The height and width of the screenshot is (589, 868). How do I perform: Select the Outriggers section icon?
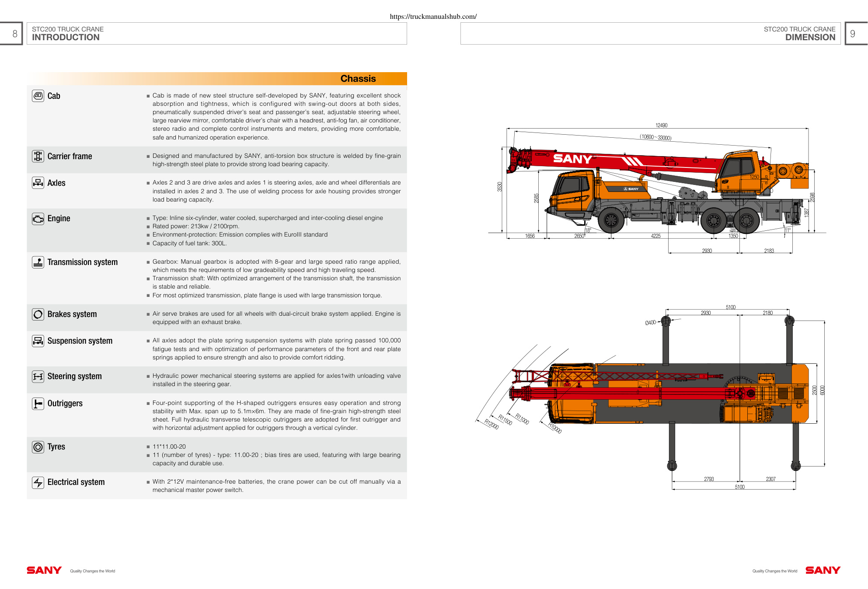[x=38, y=404]
